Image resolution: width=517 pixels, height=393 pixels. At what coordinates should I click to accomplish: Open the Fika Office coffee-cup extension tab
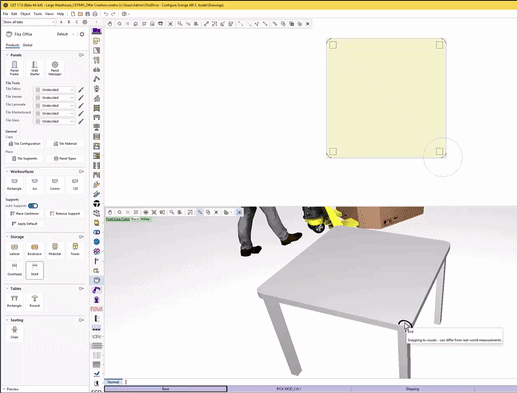click(x=97, y=280)
